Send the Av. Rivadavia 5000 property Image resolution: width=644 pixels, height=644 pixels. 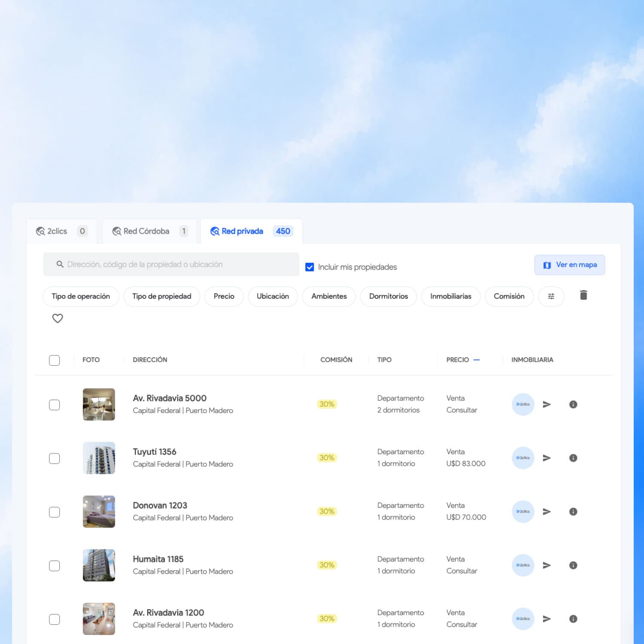pos(547,404)
